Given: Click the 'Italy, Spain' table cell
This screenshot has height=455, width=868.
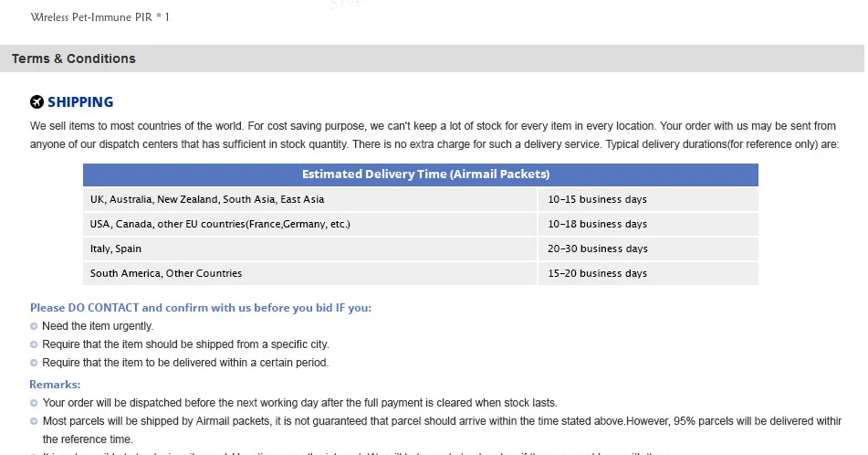Looking at the screenshot, I should 310,249.
